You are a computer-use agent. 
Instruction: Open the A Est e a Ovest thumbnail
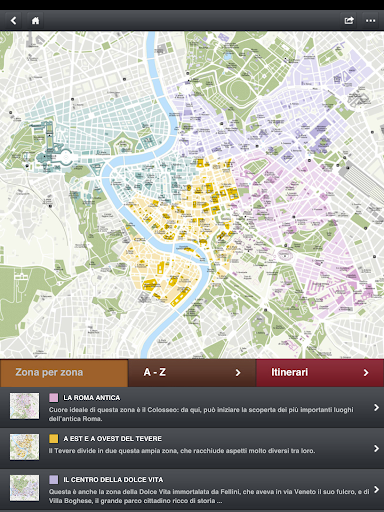[24, 447]
